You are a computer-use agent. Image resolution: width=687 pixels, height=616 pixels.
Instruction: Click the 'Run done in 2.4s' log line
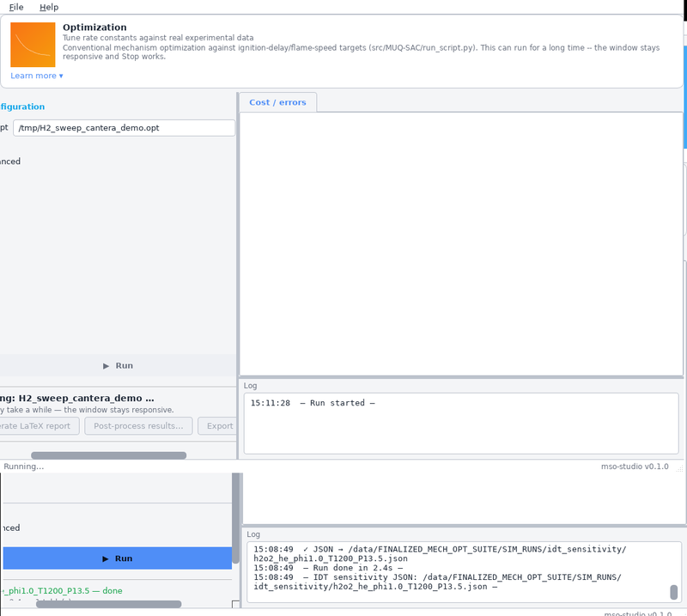pyautogui.click(x=328, y=568)
